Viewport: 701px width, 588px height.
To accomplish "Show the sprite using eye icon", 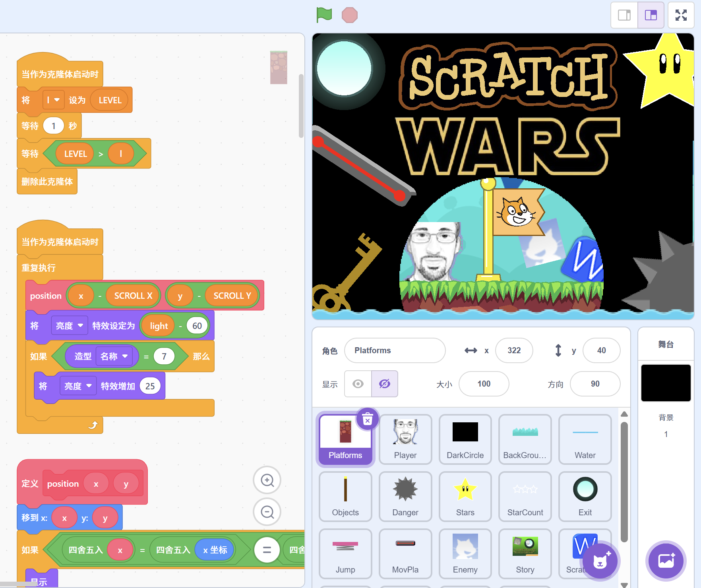I will (358, 384).
